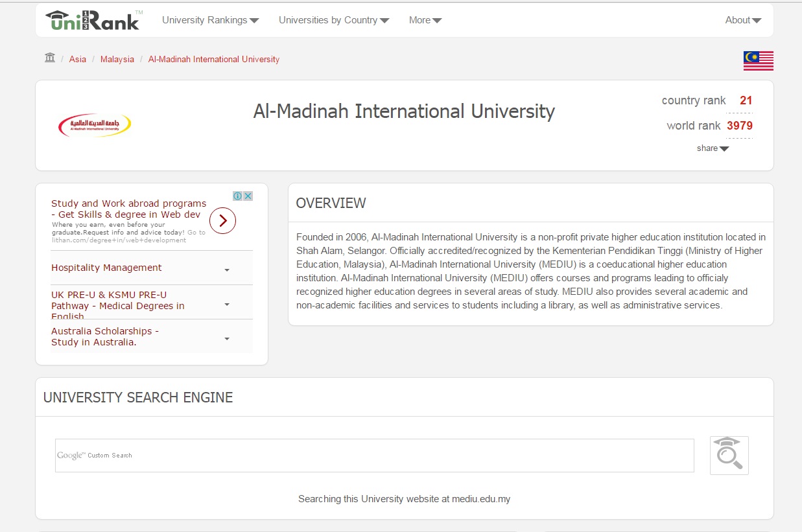Click the circled arrow ad button
Viewport: 802px width, 532px height.
point(223,221)
